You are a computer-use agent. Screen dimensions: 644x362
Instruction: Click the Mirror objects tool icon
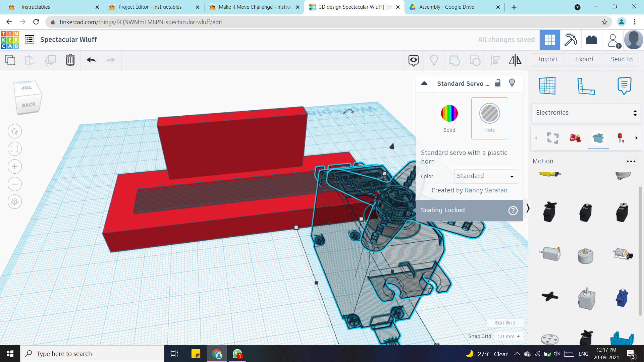pyautogui.click(x=515, y=60)
